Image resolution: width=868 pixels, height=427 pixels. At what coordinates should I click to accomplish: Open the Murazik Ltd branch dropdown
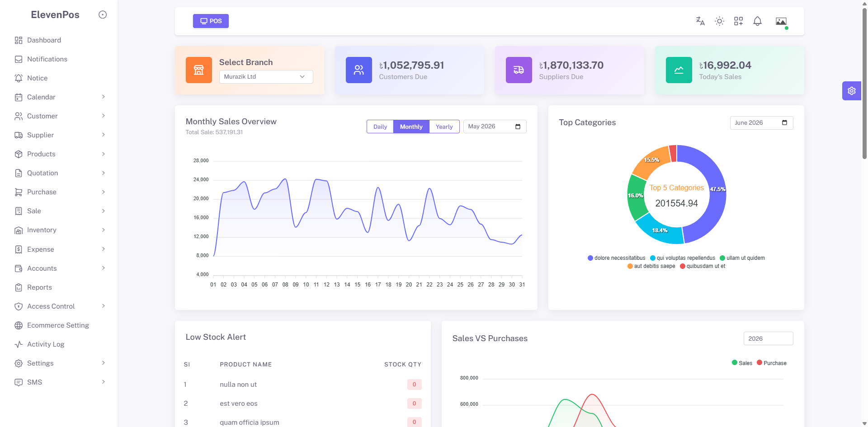point(266,77)
